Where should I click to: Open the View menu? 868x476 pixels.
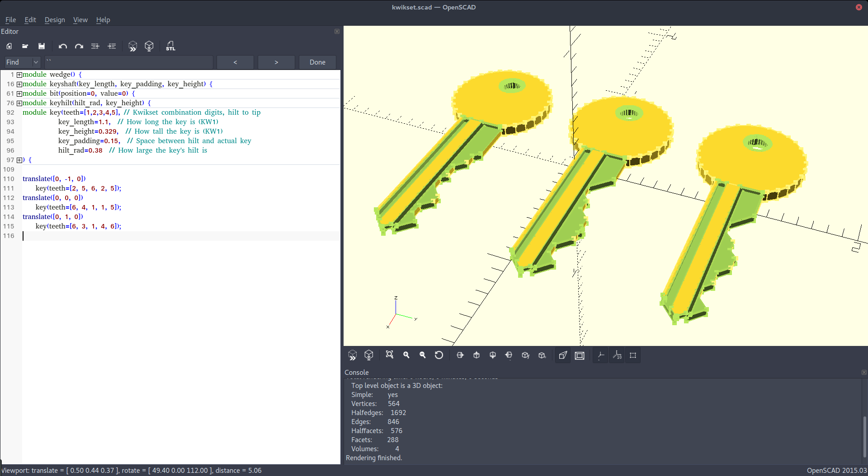tap(80, 20)
